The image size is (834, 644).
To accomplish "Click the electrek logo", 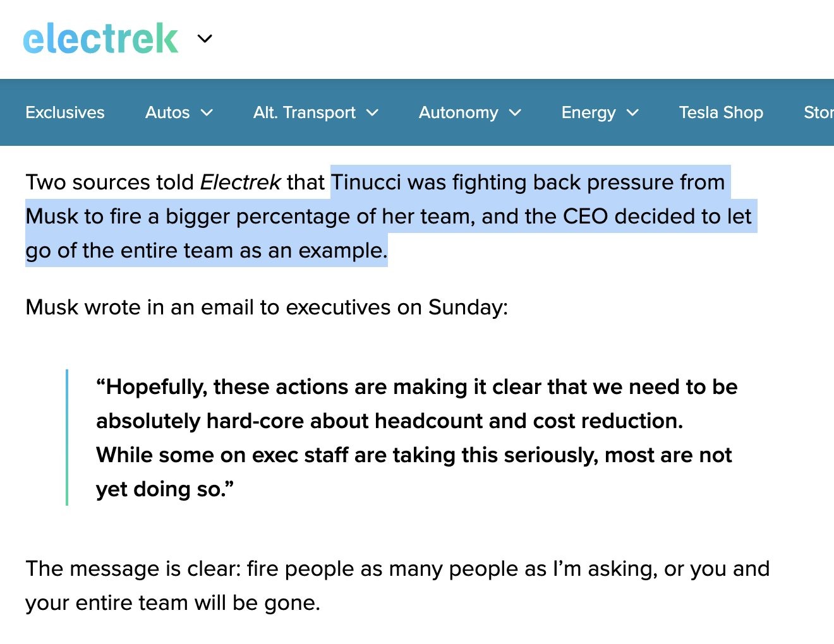I will 100,39.
